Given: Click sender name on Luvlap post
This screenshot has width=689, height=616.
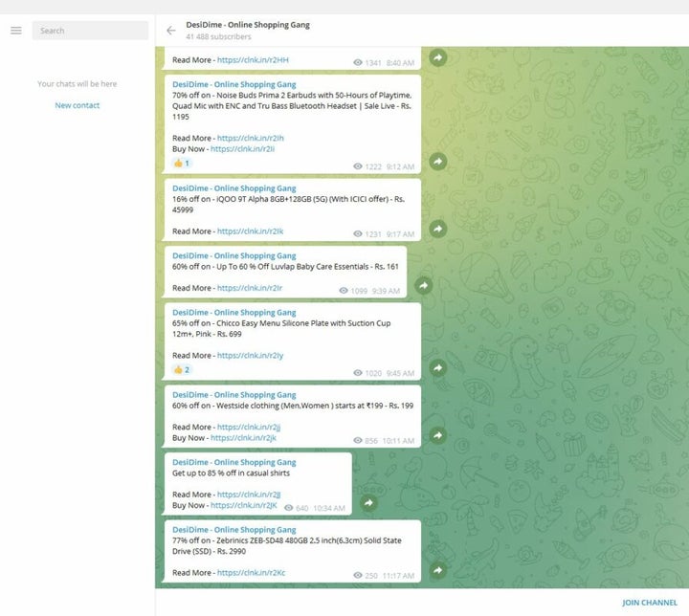Looking at the screenshot, I should tap(233, 256).
